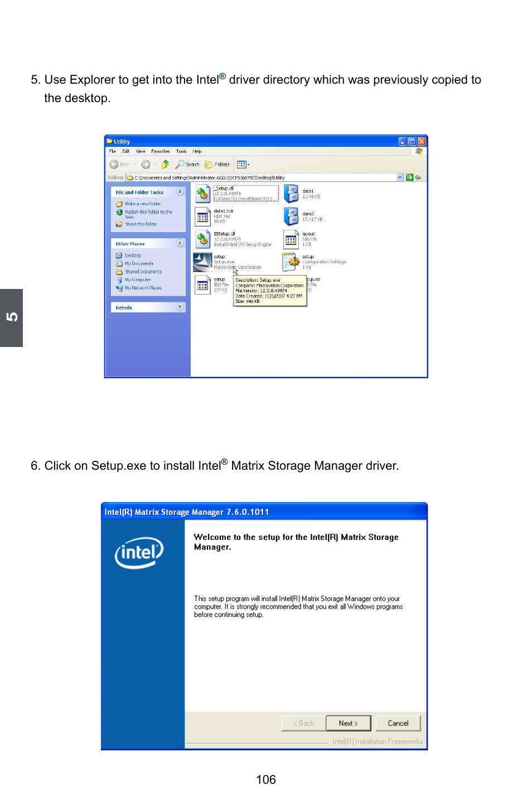Screen dimensions: 532x810
Task: Select the _Setup.dll file icon
Action: pos(202,194)
